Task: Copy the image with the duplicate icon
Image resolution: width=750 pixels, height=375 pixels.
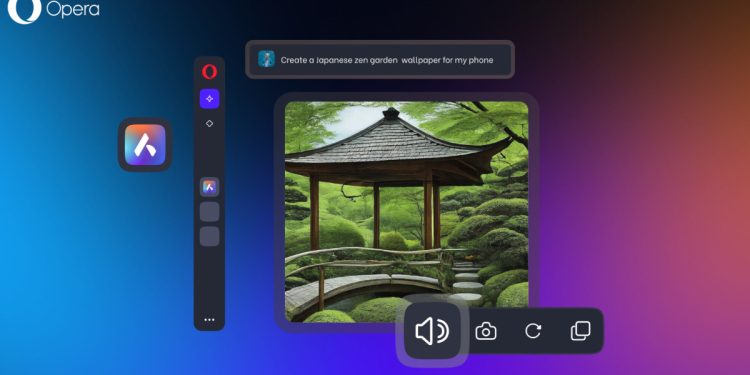Action: pyautogui.click(x=581, y=331)
